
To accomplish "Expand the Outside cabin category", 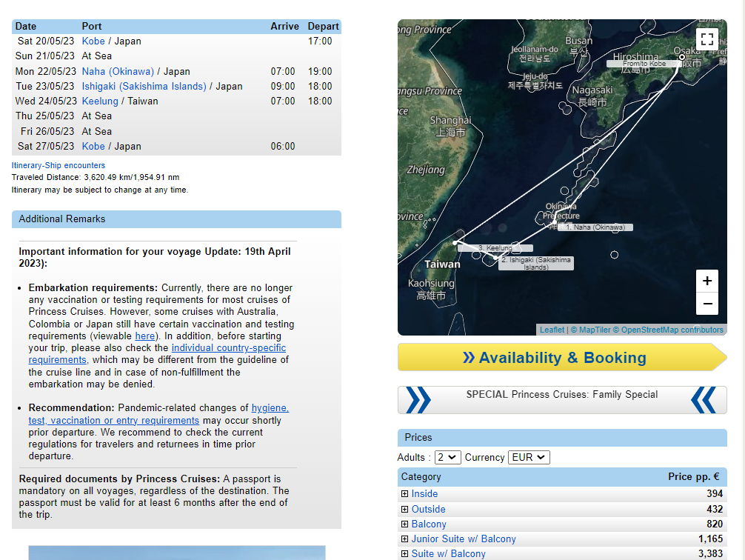I will (x=404, y=510).
